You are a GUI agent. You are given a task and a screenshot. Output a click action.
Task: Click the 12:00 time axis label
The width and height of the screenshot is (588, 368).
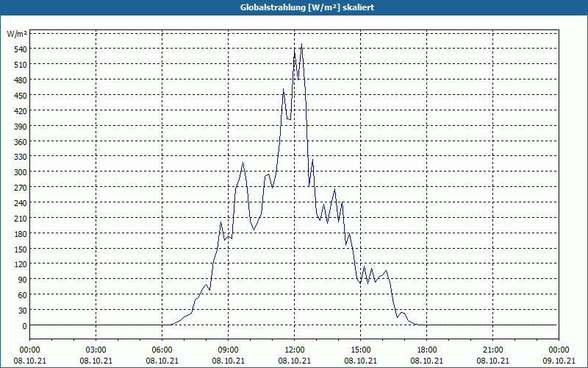pyautogui.click(x=295, y=350)
